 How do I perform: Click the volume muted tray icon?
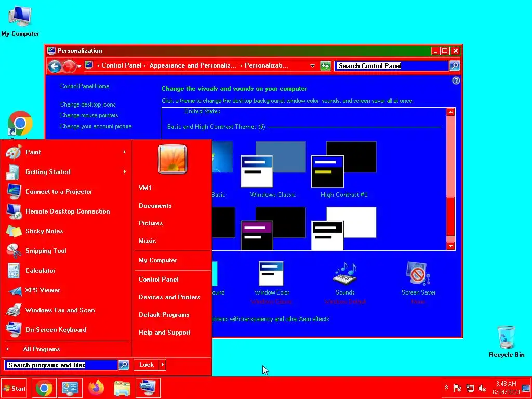pos(482,388)
